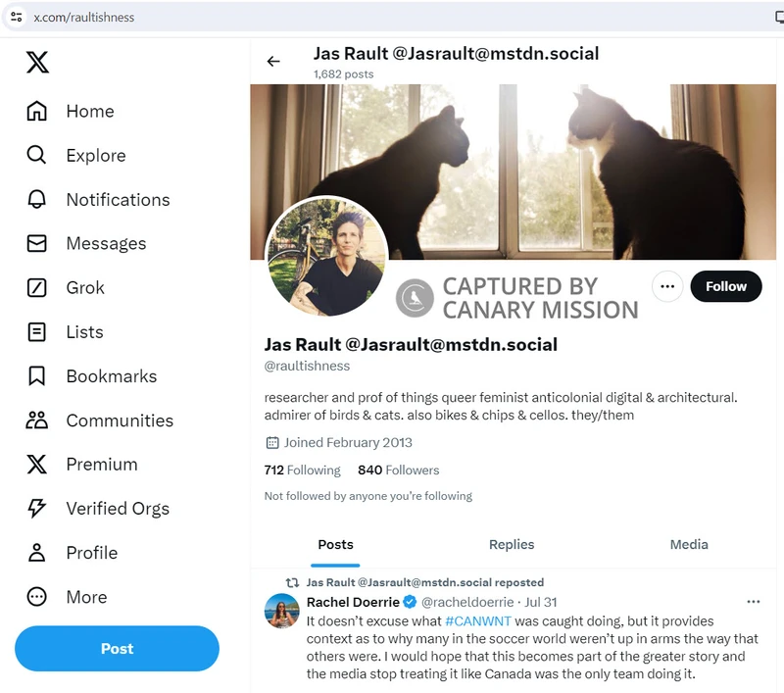Open Communities in the sidebar
The height and width of the screenshot is (693, 784).
click(x=100, y=420)
